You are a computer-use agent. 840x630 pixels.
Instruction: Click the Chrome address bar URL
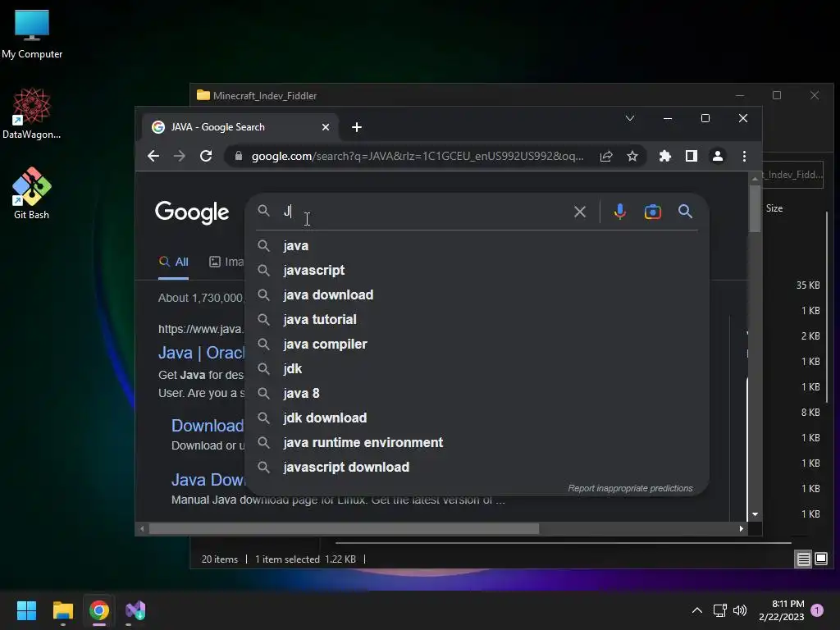point(418,156)
